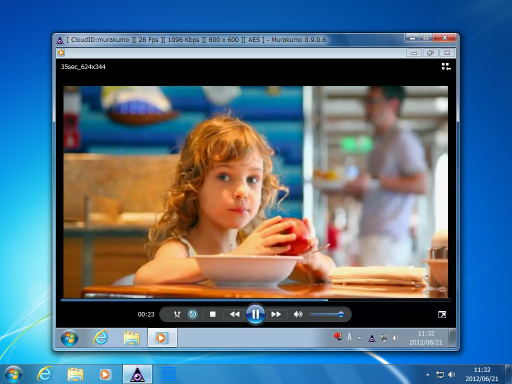Click the local tray volume speaker icon
The height and width of the screenshot is (384, 512).
(x=452, y=375)
